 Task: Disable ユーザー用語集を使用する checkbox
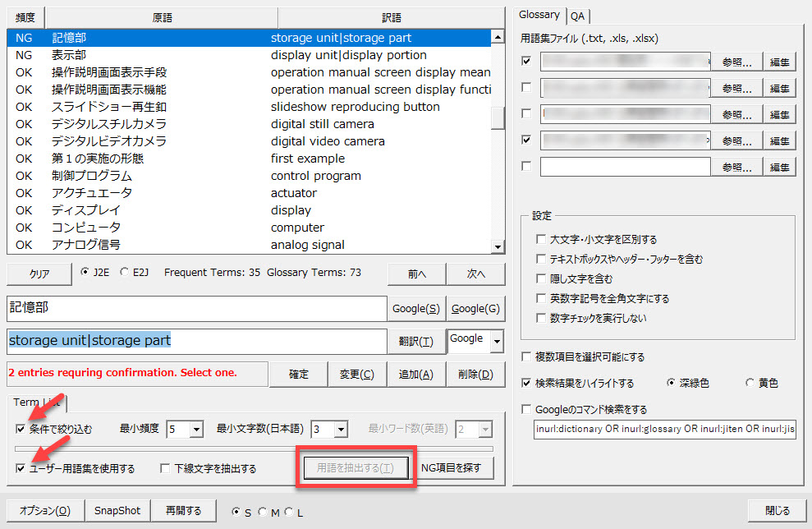click(21, 468)
